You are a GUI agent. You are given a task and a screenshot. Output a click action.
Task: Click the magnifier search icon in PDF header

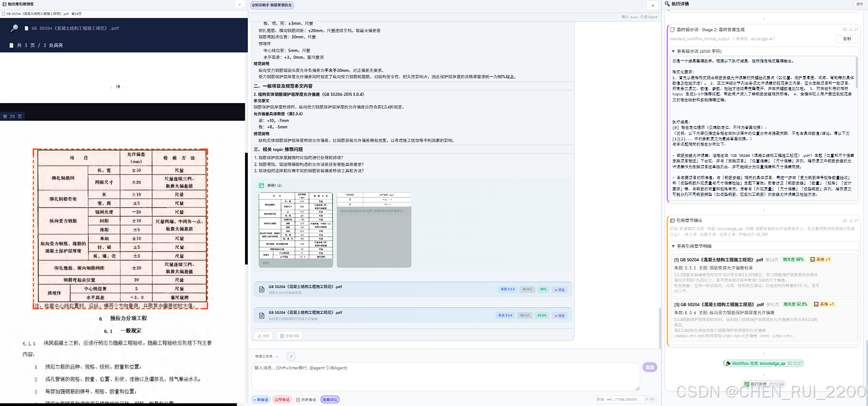(14, 28)
